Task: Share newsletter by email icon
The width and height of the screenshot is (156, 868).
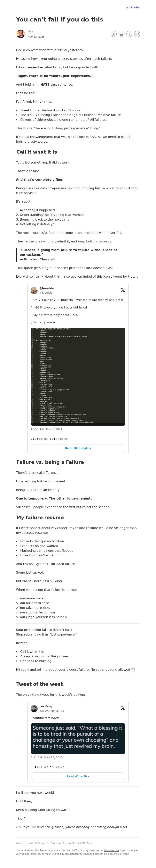Action: [x=137, y=34]
